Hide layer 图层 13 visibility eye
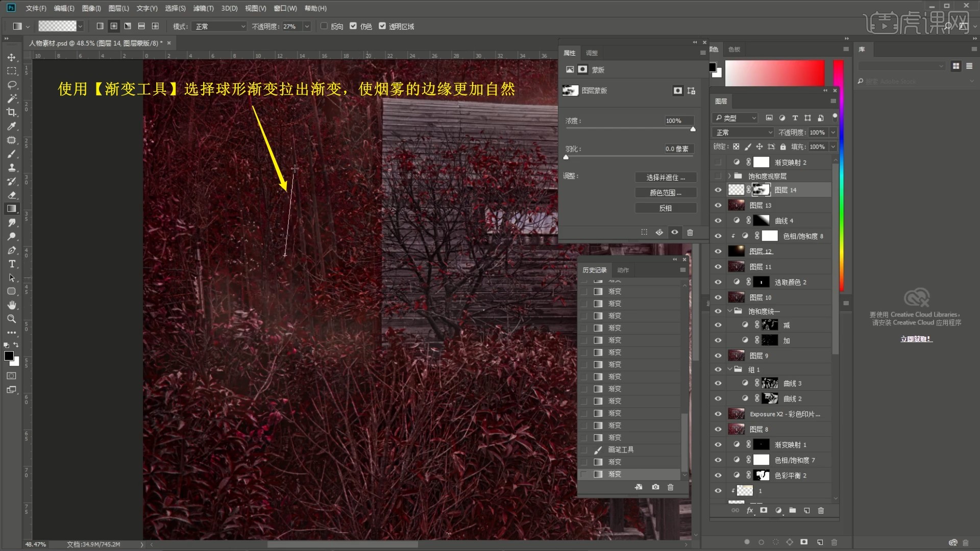Viewport: 980px width, 551px height. pyautogui.click(x=718, y=205)
